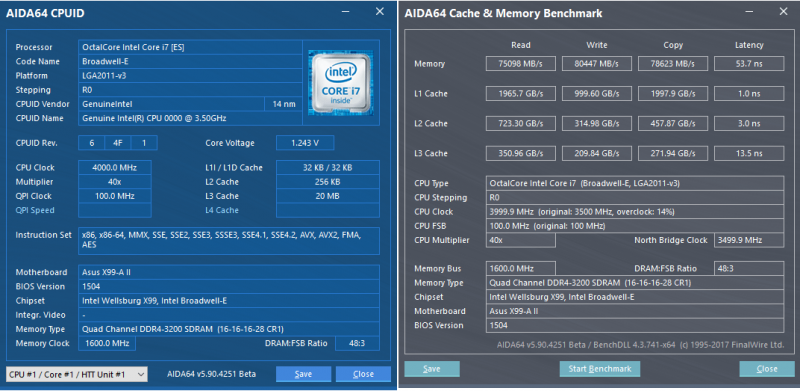Click the L4 Cache label
The image size is (800, 391).
[x=222, y=210]
